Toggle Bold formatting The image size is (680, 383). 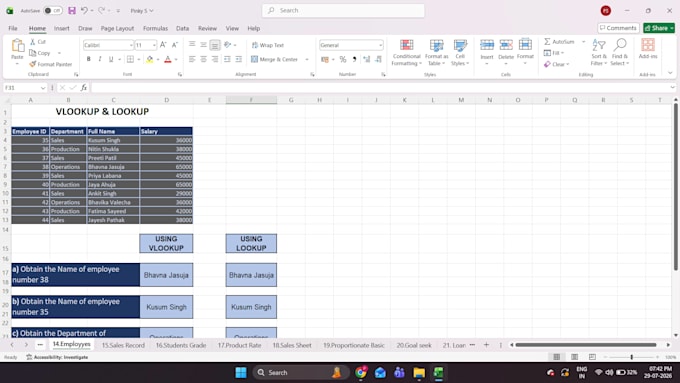tap(88, 59)
